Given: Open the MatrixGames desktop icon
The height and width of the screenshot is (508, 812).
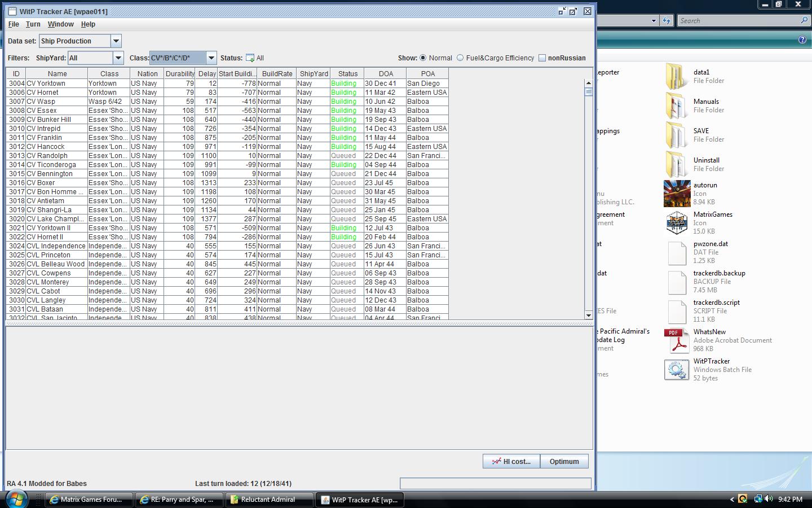Looking at the screenshot, I should [677, 222].
